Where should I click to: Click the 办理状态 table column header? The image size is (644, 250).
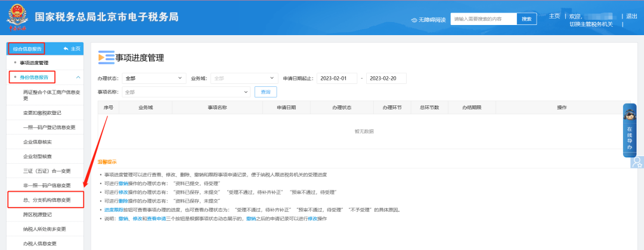pyautogui.click(x=342, y=107)
